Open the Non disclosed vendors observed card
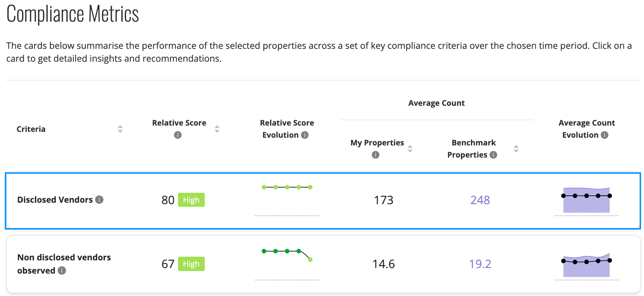644x296 pixels. (x=323, y=264)
